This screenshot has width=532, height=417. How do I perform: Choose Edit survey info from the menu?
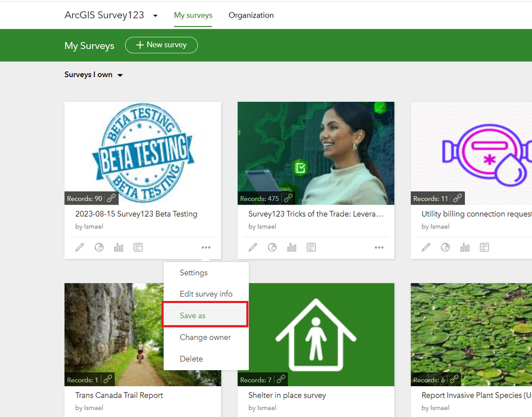click(x=206, y=294)
